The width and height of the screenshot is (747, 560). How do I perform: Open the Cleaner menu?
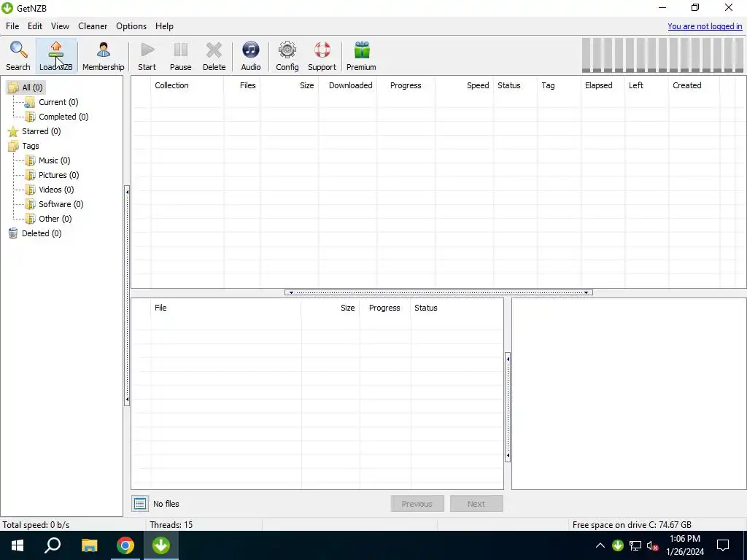[93, 26]
